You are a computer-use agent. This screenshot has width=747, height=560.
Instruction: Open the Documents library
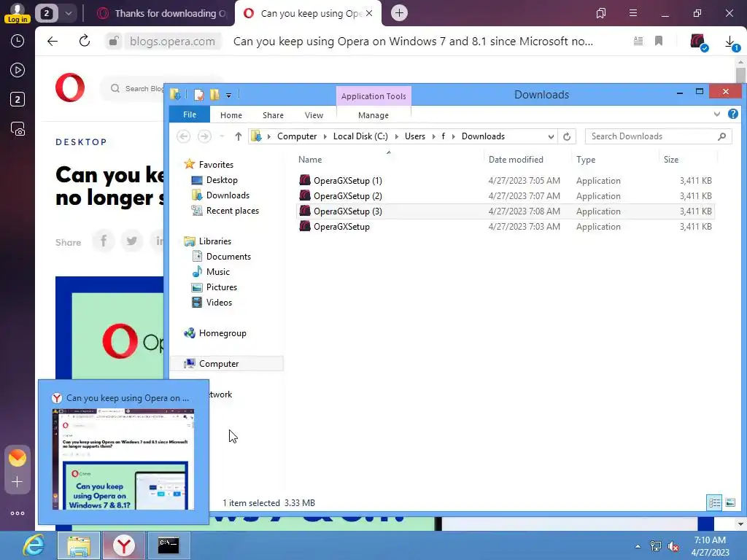[x=228, y=257]
